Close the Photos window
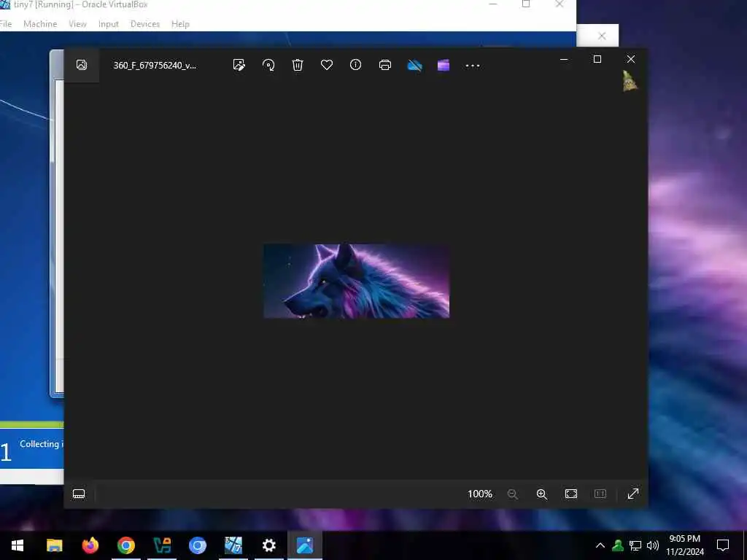 [x=631, y=59]
